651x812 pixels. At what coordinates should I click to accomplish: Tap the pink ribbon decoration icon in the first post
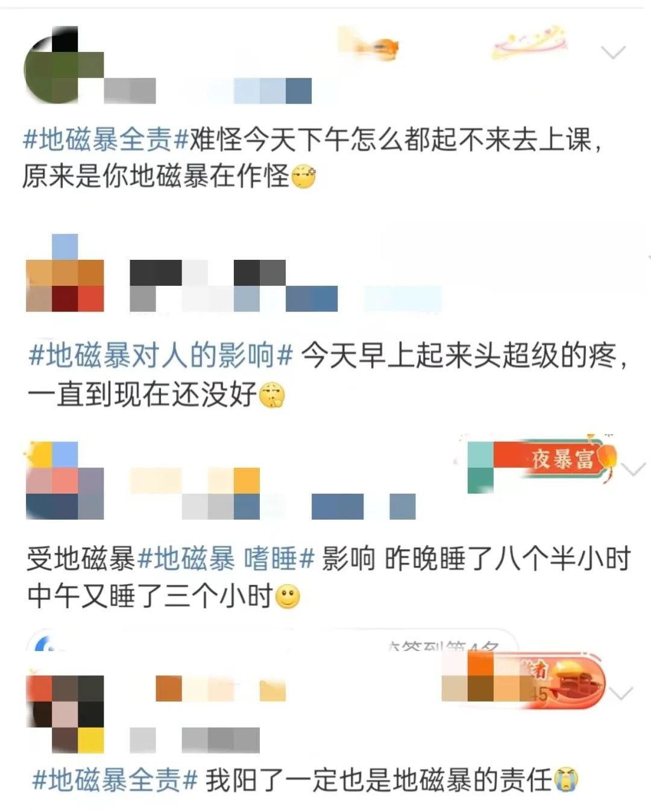tap(530, 42)
